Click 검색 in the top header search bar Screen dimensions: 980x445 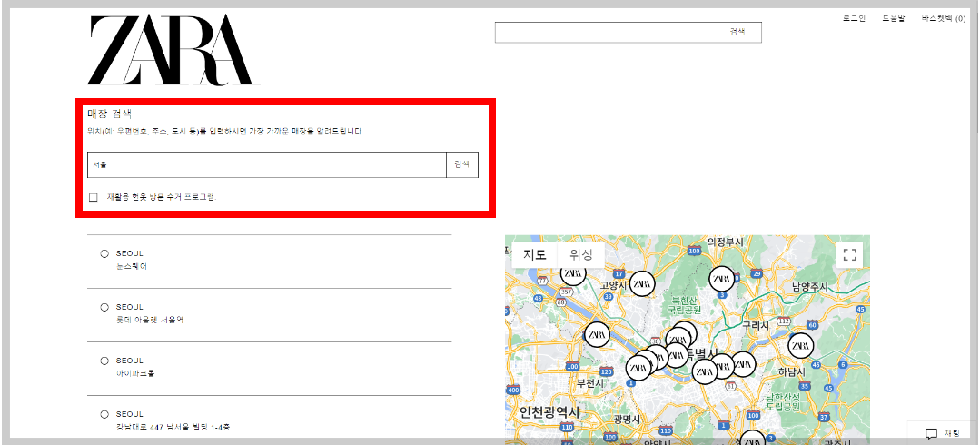[x=737, y=31]
